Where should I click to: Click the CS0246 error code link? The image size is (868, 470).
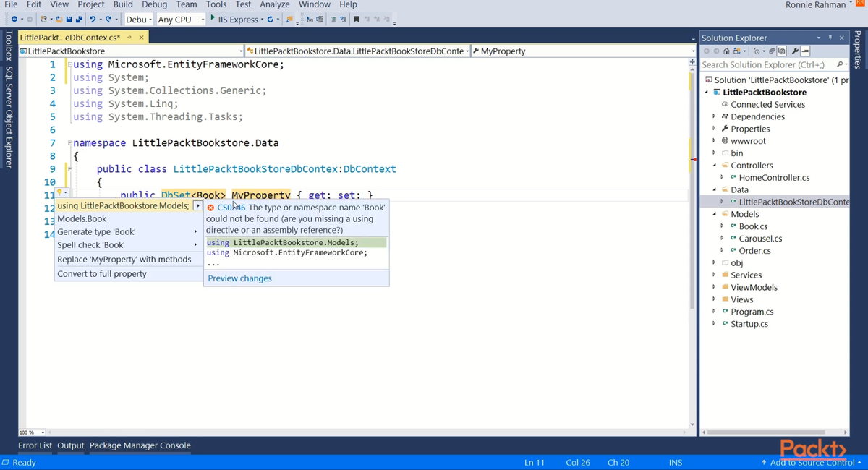pos(231,208)
